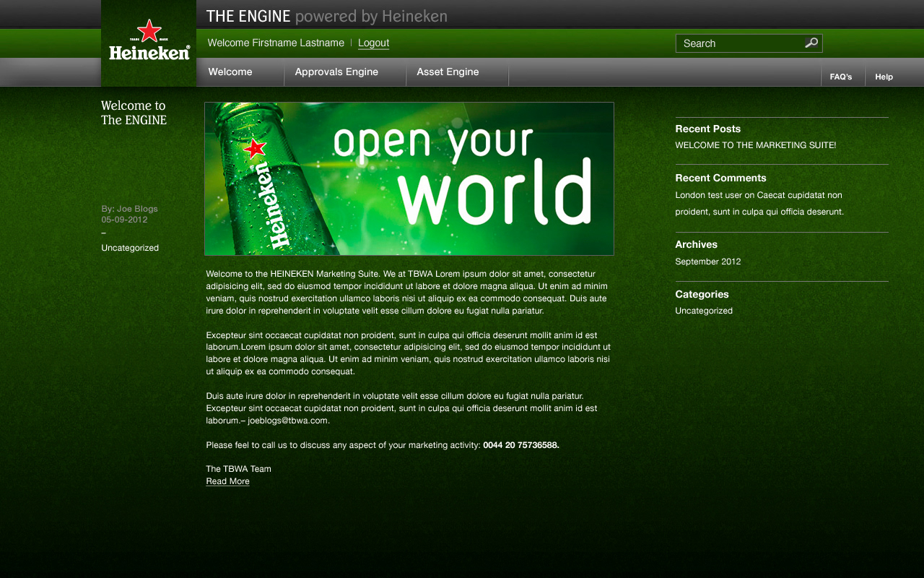Click the phone number 0044 20 75736588

click(x=521, y=445)
